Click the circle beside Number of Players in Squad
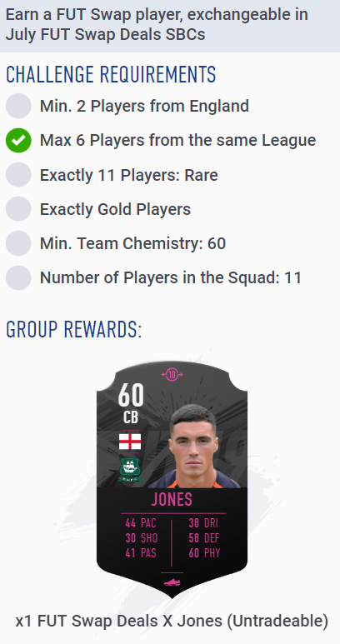The width and height of the screenshot is (340, 644). tap(18, 277)
